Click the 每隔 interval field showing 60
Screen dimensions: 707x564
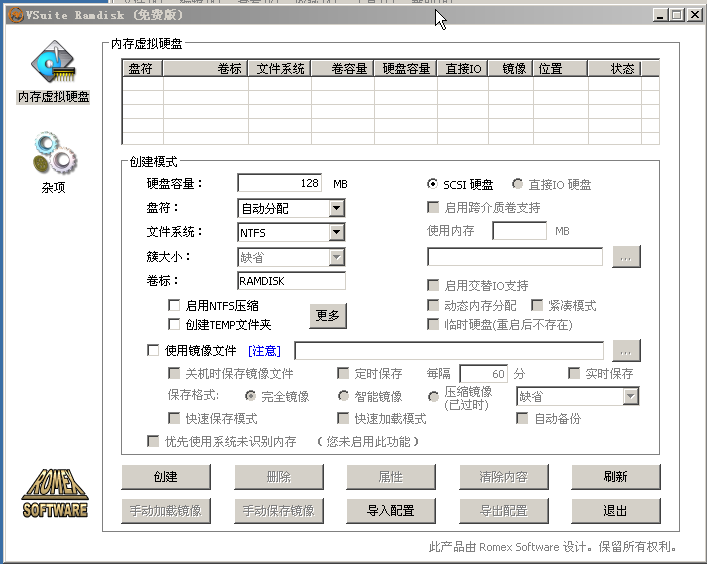coord(483,374)
